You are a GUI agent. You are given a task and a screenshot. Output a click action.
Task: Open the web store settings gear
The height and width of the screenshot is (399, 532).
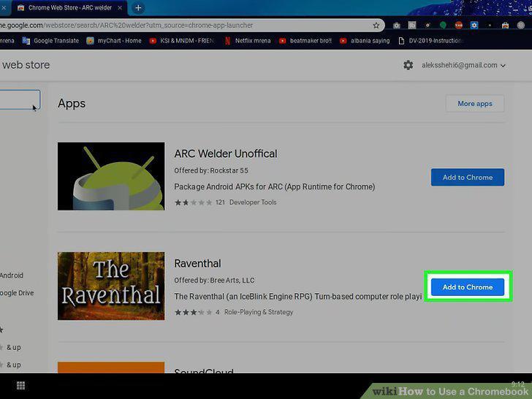click(x=408, y=65)
